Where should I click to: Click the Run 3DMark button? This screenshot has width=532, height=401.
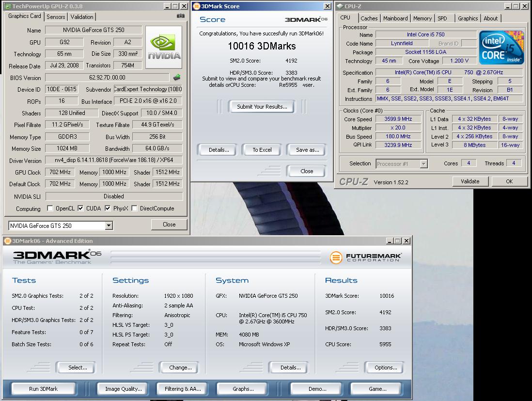coord(44,389)
